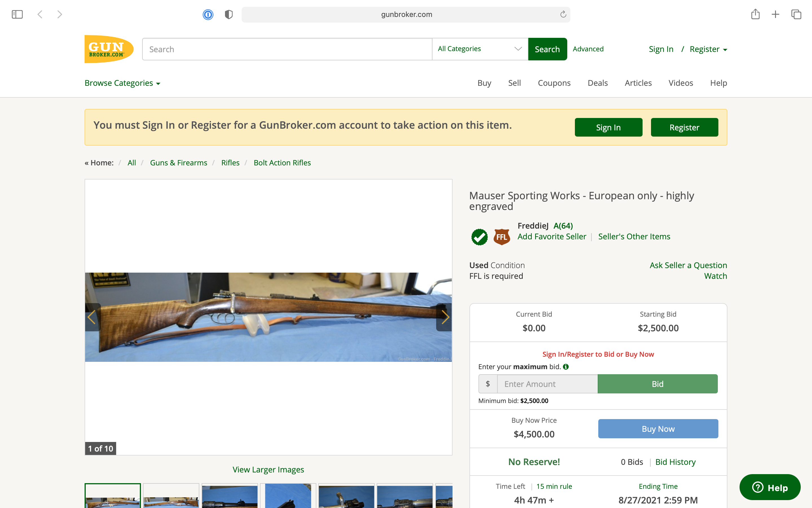This screenshot has height=508, width=812.
Task: Click the Watch link
Action: pos(715,276)
